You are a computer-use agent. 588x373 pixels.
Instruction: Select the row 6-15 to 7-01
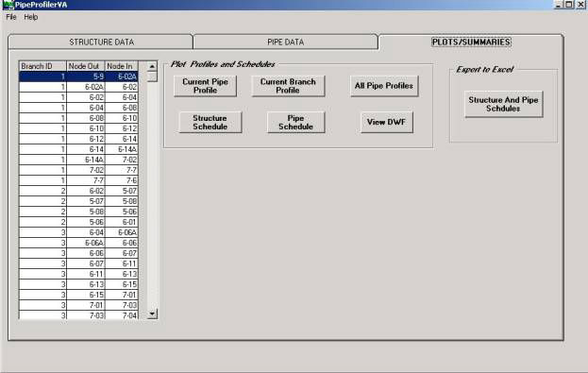pyautogui.click(x=78, y=295)
